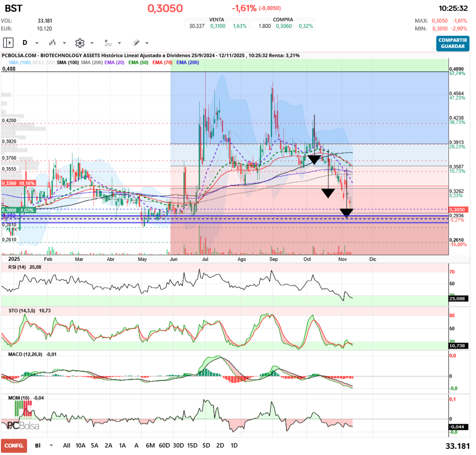The image size is (476, 455).
Task: Select the candlestick chart type icon
Action: tap(52, 42)
